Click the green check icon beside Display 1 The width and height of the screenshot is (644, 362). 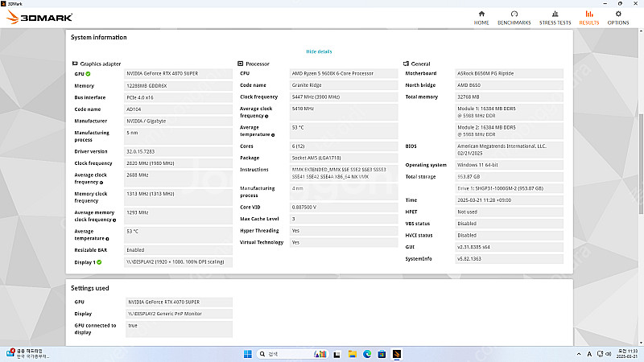pos(99,262)
